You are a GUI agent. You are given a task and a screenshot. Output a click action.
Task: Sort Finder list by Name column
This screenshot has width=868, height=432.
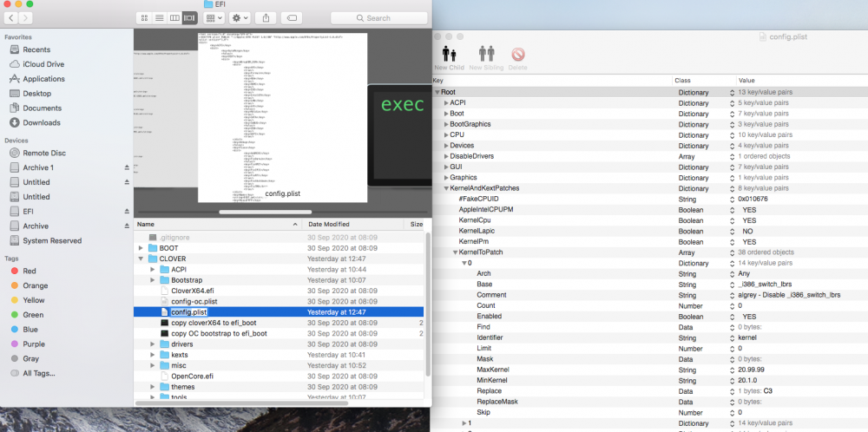coord(218,225)
